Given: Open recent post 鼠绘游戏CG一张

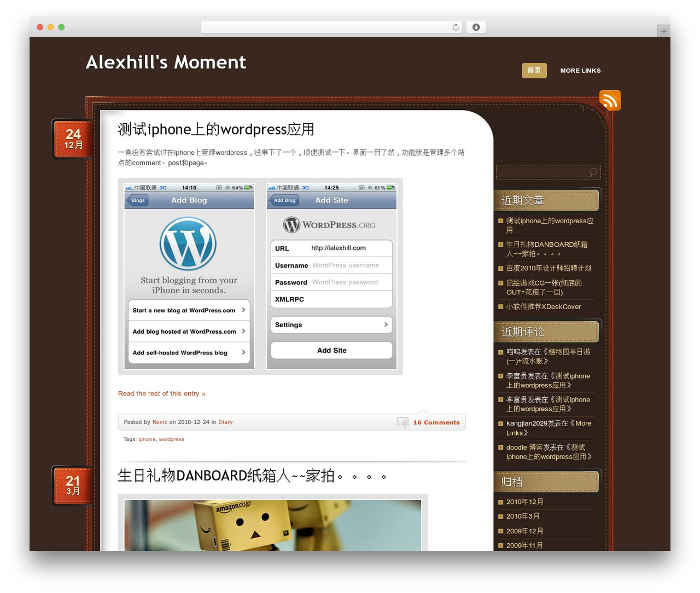Looking at the screenshot, I should 544,287.
